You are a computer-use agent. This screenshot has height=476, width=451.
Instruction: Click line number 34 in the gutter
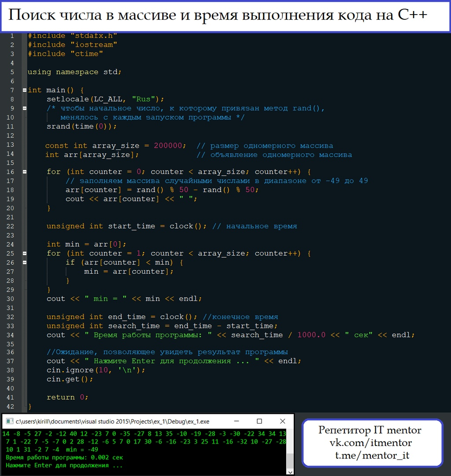tap(10, 335)
